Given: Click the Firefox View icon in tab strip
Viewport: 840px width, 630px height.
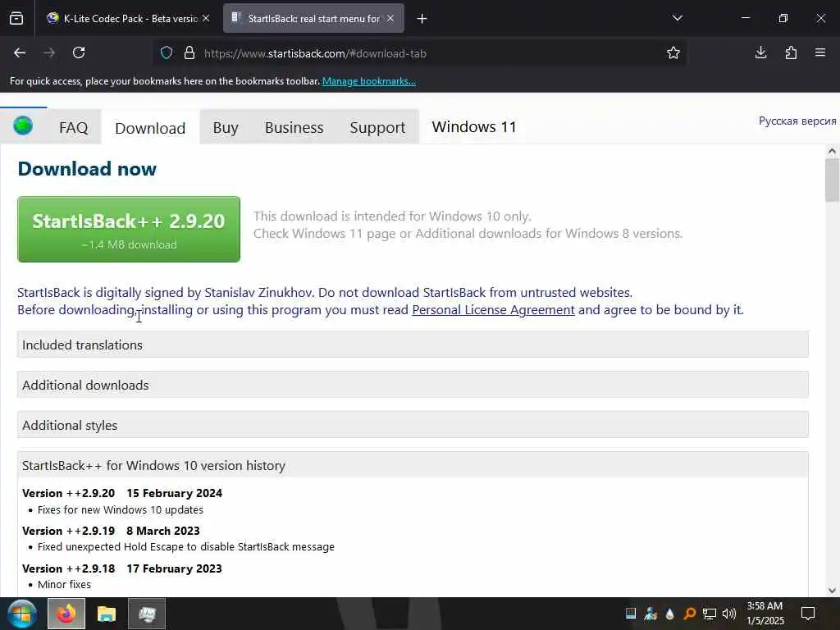Looking at the screenshot, I should [16, 18].
